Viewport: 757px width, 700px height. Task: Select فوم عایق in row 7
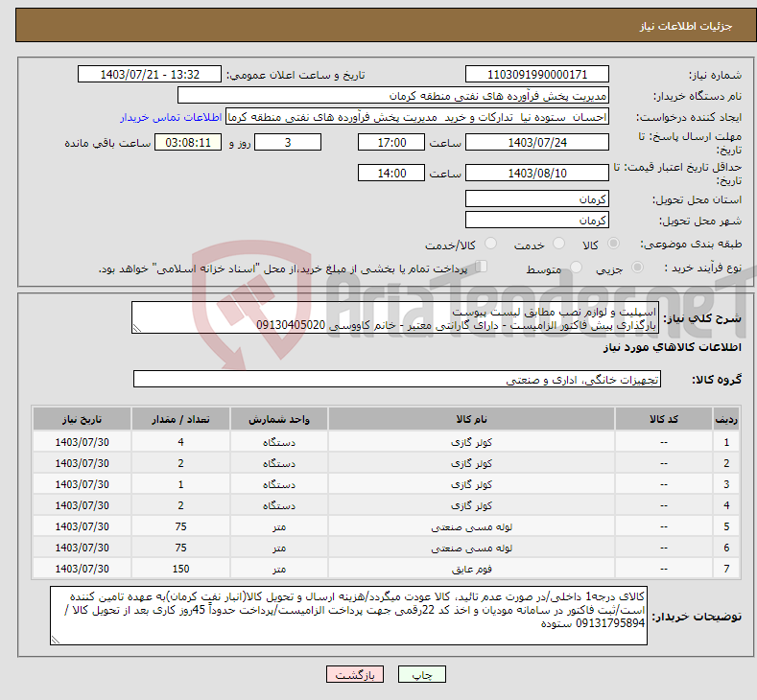[x=471, y=570]
